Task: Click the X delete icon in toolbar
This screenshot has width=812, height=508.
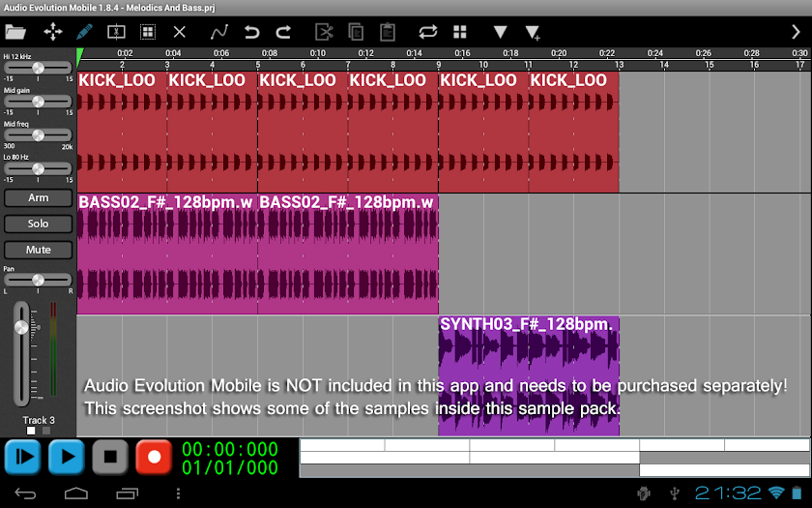Action: point(179,32)
